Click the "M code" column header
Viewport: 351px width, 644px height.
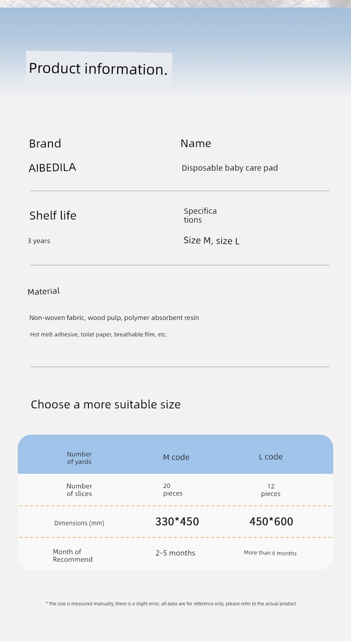[x=176, y=457]
